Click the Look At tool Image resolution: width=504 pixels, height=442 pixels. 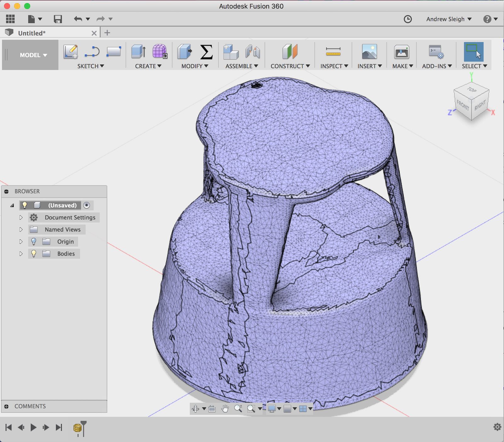coord(212,409)
